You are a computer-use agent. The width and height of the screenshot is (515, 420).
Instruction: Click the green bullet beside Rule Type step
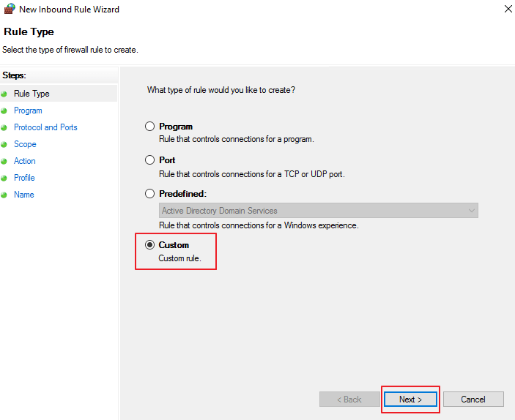(x=4, y=94)
